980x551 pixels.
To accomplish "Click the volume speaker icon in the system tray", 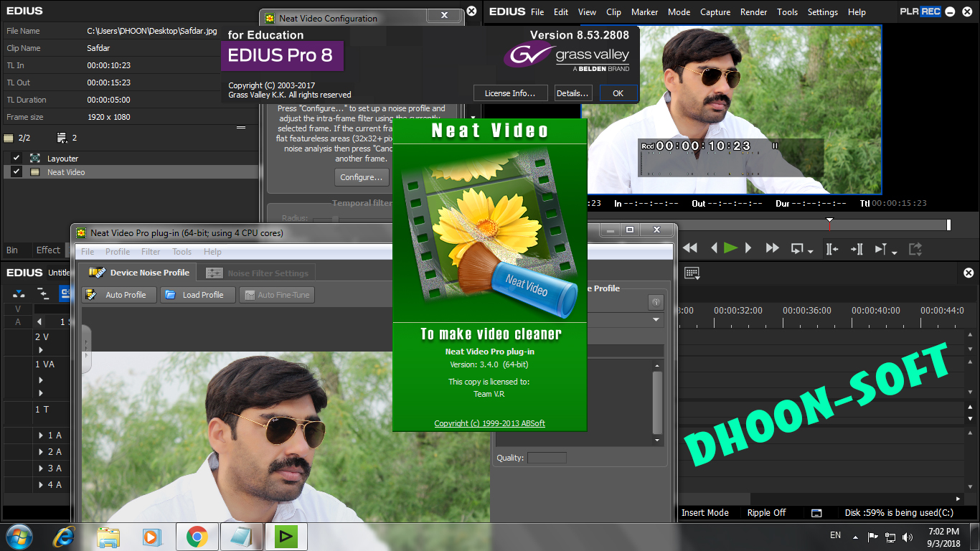I will pos(909,537).
